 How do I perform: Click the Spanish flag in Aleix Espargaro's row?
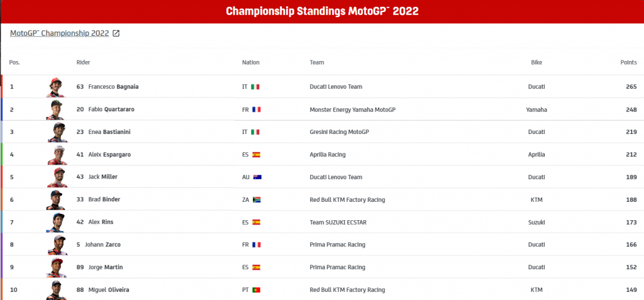(x=256, y=155)
